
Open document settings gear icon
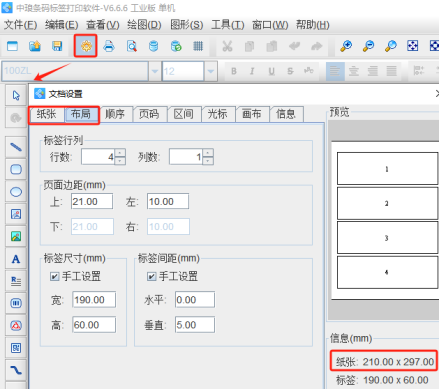click(86, 46)
